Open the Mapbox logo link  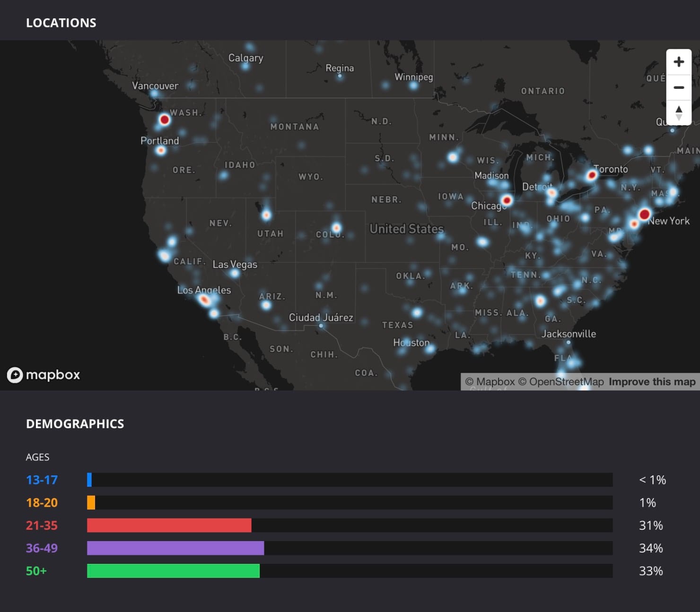pyautogui.click(x=44, y=375)
